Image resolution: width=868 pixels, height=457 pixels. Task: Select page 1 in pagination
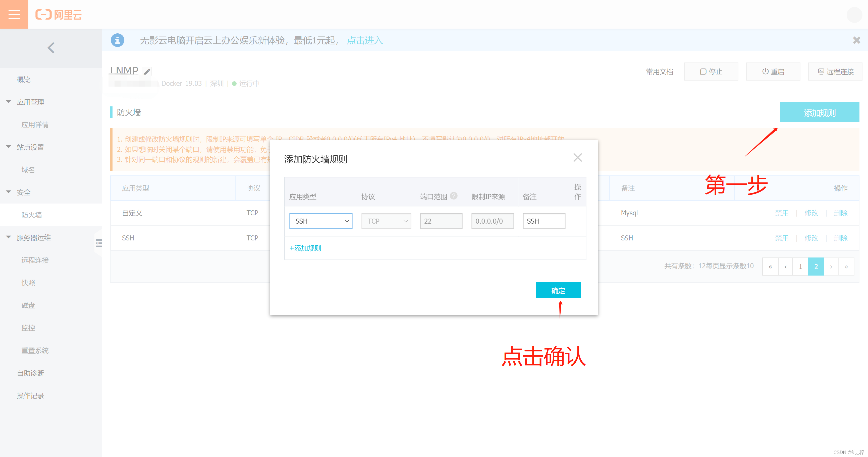coord(801,266)
